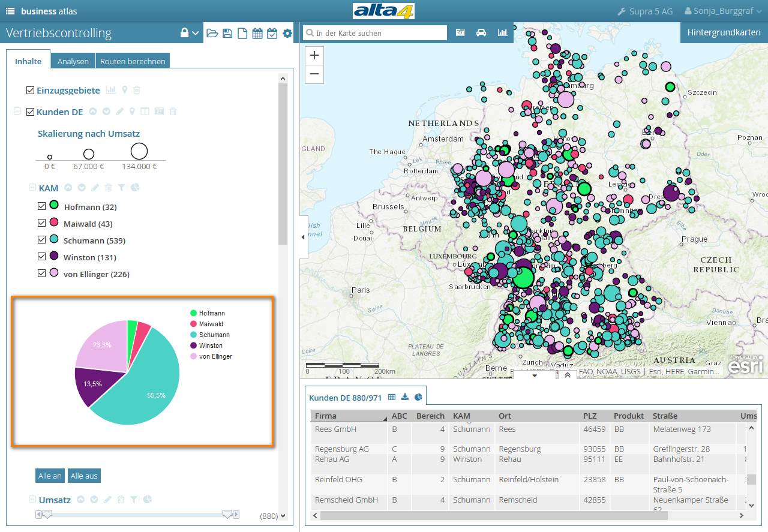The image size is (768, 532).
Task: Toggle the KAM pie chart icon
Action: 135,188
